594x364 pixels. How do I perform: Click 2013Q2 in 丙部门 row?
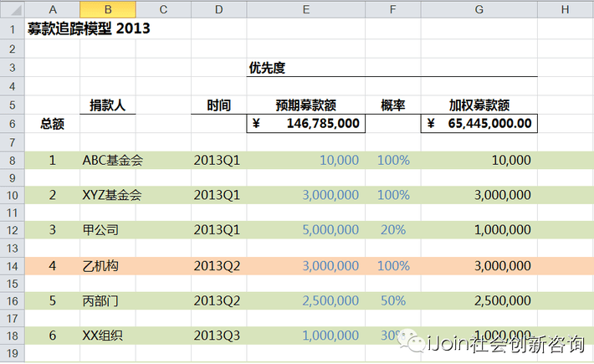[217, 300]
